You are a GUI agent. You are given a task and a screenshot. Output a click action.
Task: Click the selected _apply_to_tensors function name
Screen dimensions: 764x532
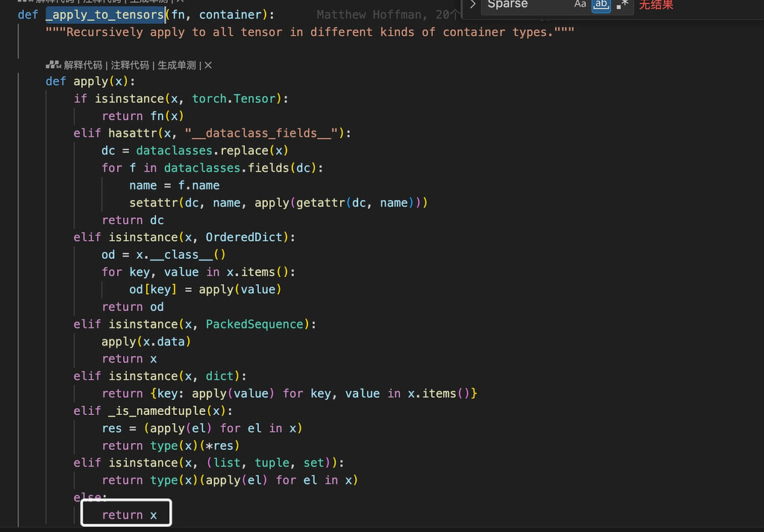[x=104, y=14]
